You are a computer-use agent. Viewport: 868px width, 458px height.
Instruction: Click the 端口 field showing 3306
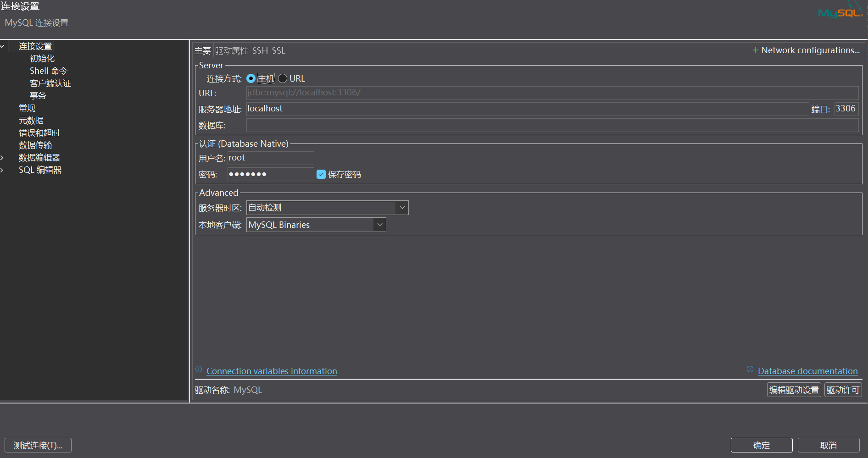pos(846,109)
